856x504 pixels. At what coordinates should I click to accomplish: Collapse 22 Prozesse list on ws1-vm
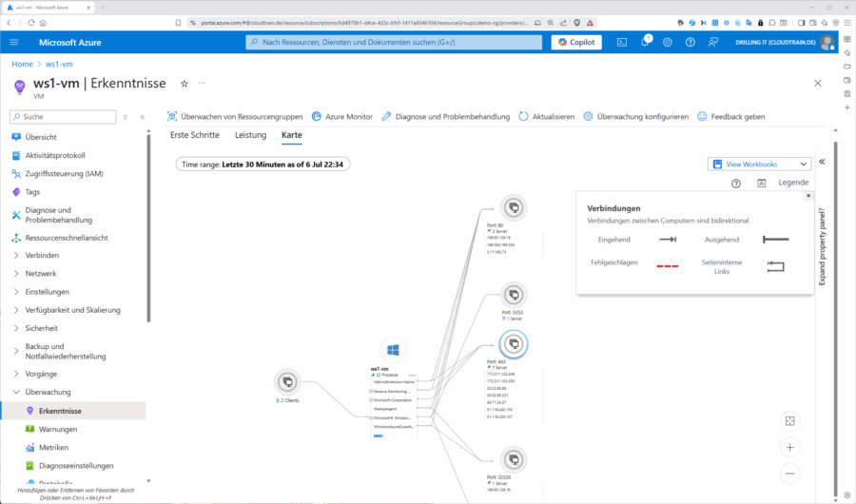point(373,375)
